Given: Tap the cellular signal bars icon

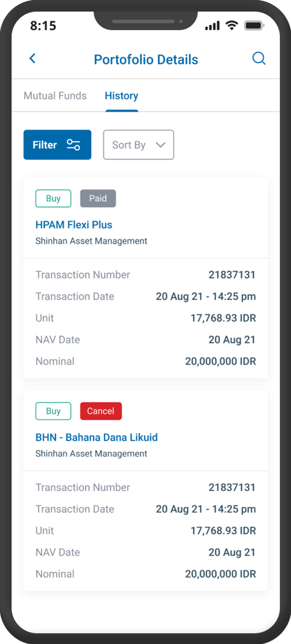Looking at the screenshot, I should point(212,26).
